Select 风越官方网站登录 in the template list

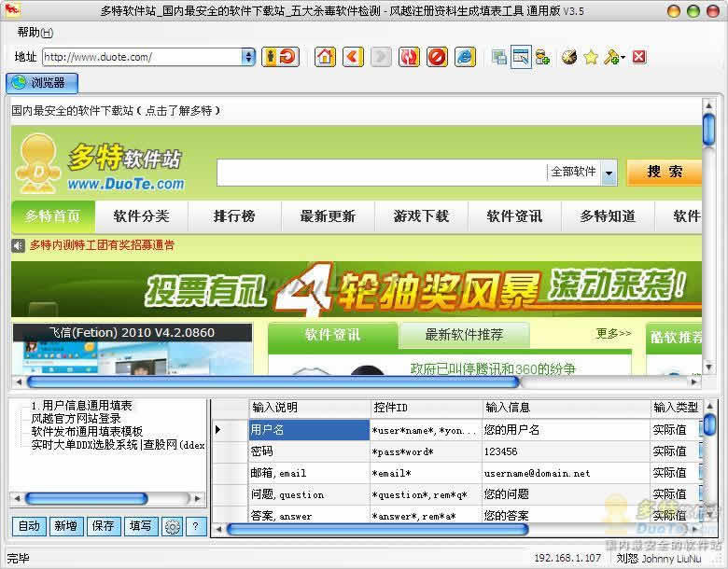pos(77,419)
